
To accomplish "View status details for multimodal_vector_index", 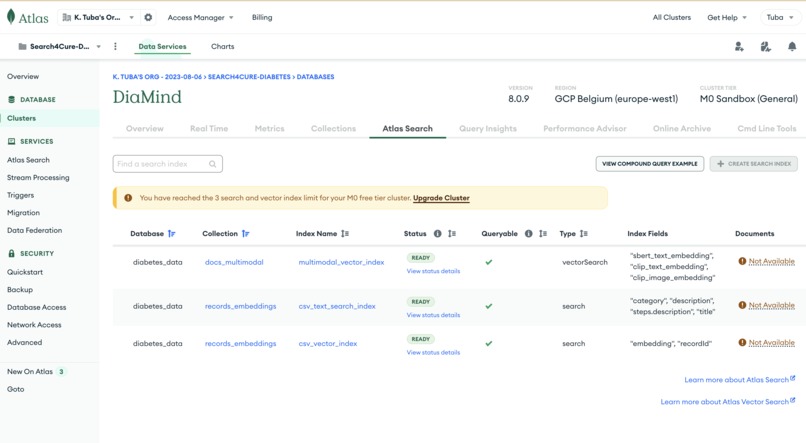I will pyautogui.click(x=433, y=271).
